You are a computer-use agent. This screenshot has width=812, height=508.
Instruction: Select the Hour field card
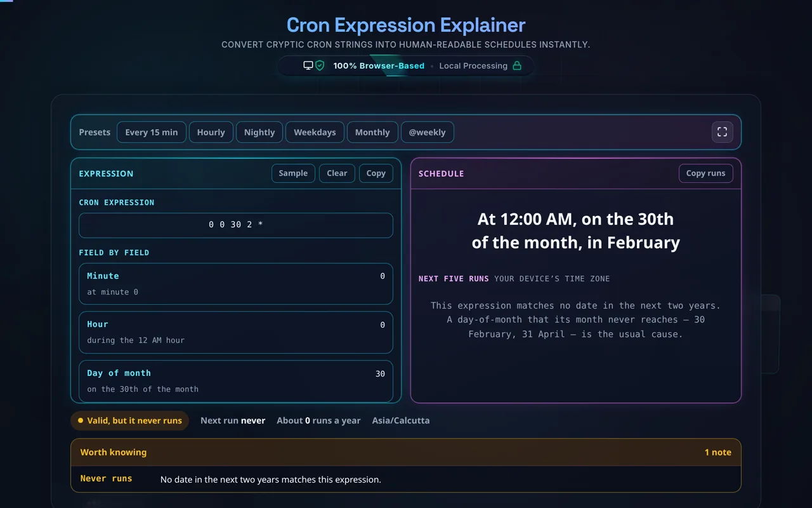pos(236,332)
